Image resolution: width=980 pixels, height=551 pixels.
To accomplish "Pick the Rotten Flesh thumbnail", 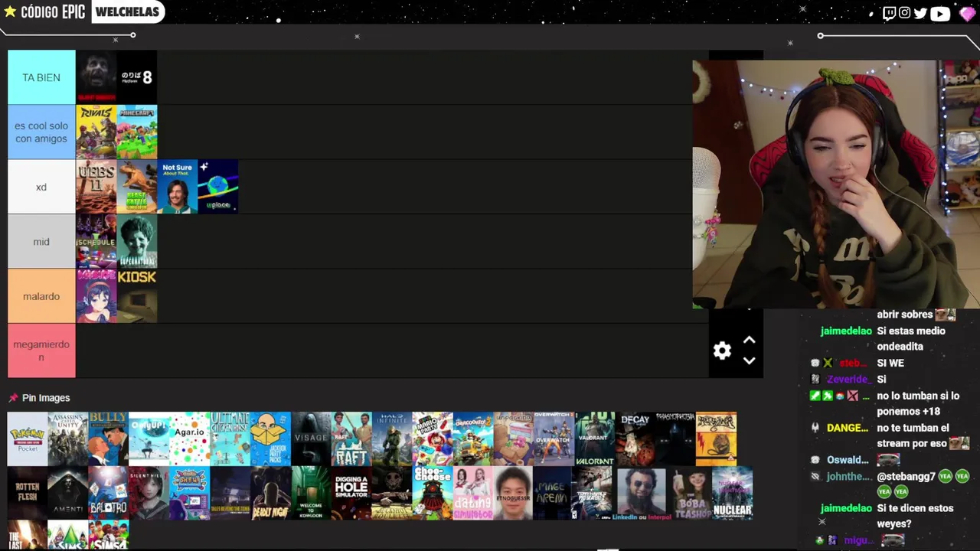I will (x=28, y=494).
